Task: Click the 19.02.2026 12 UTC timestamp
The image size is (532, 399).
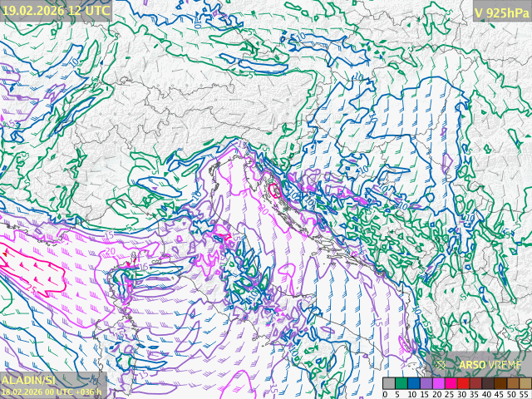Action: (x=56, y=10)
